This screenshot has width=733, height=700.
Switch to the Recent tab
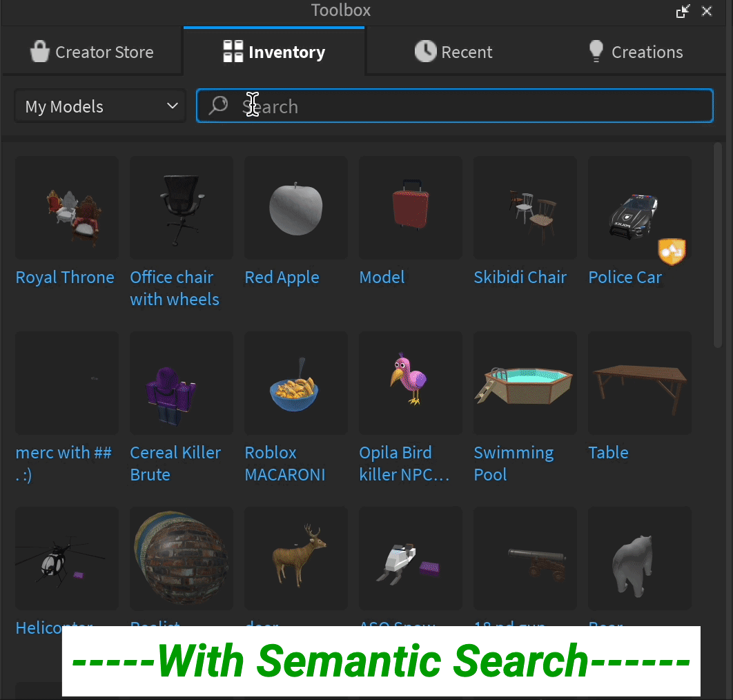(453, 52)
